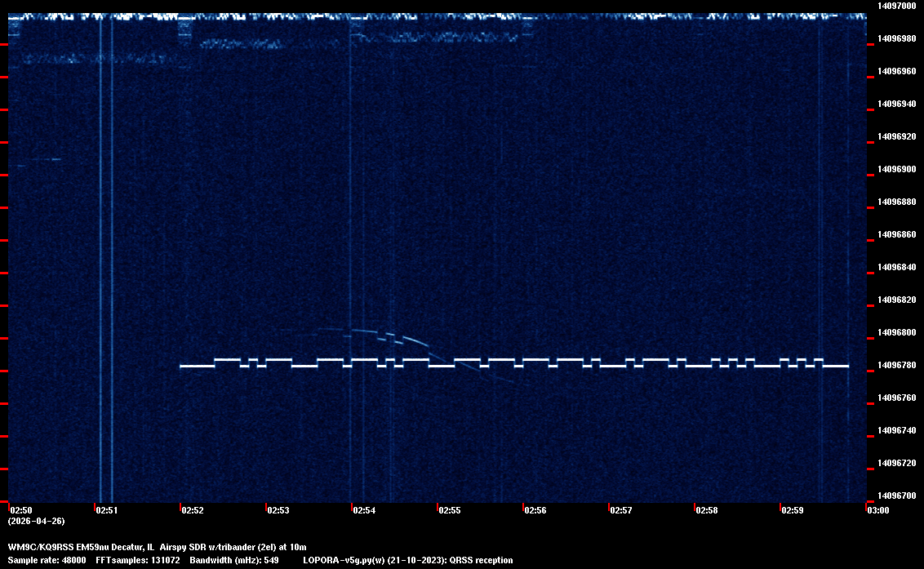
Task: Click the 02:56 time axis label
Action: 535,510
